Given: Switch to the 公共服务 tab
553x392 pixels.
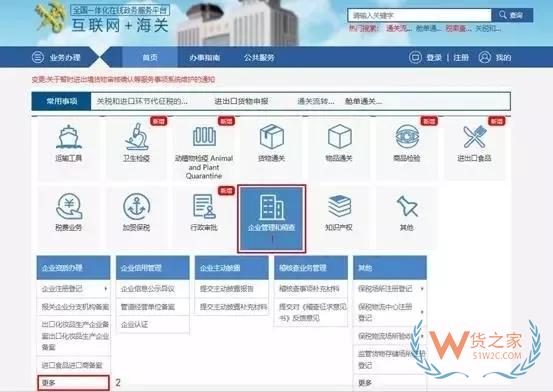Looking at the screenshot, I should pyautogui.click(x=259, y=58).
